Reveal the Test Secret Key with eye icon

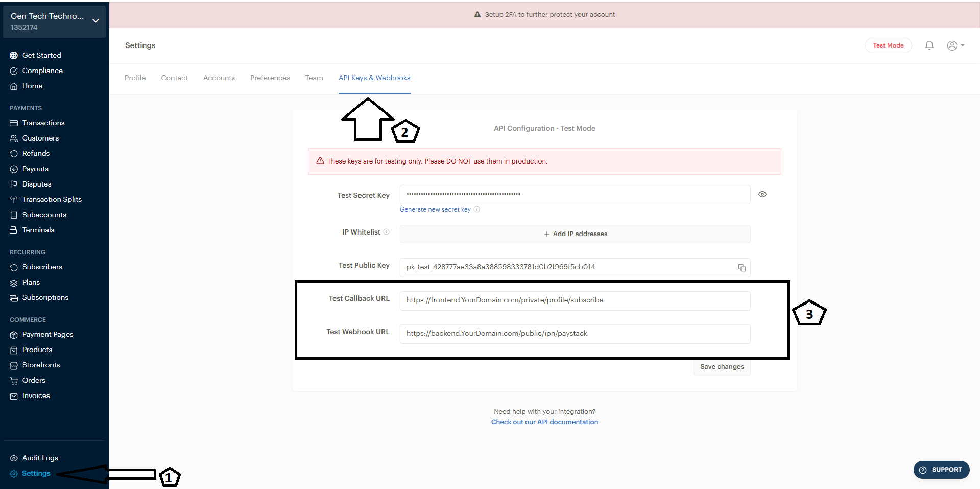click(762, 194)
